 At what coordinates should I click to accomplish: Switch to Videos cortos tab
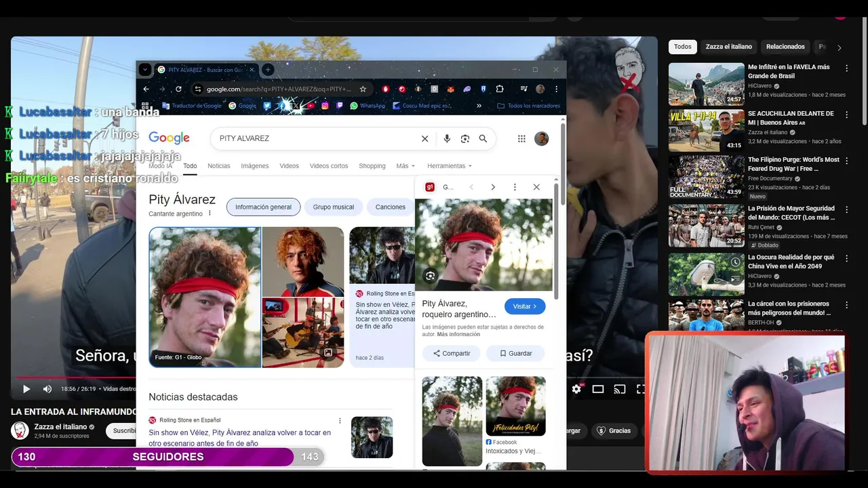(328, 166)
